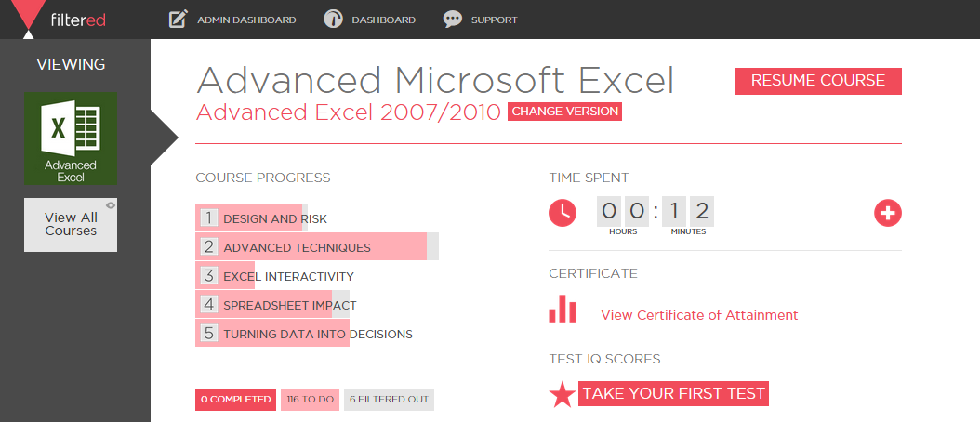The width and height of the screenshot is (980, 422).
Task: Click the Certificate heading
Action: click(593, 273)
